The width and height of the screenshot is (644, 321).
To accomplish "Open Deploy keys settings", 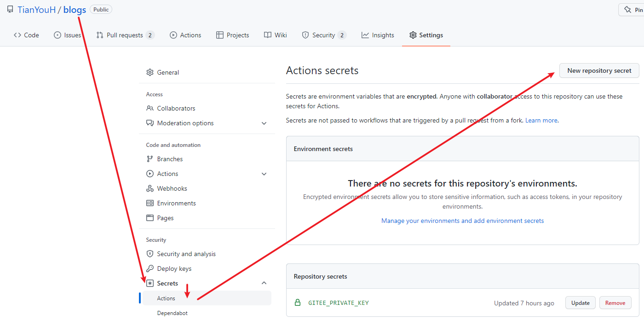I will (x=207, y=268).
